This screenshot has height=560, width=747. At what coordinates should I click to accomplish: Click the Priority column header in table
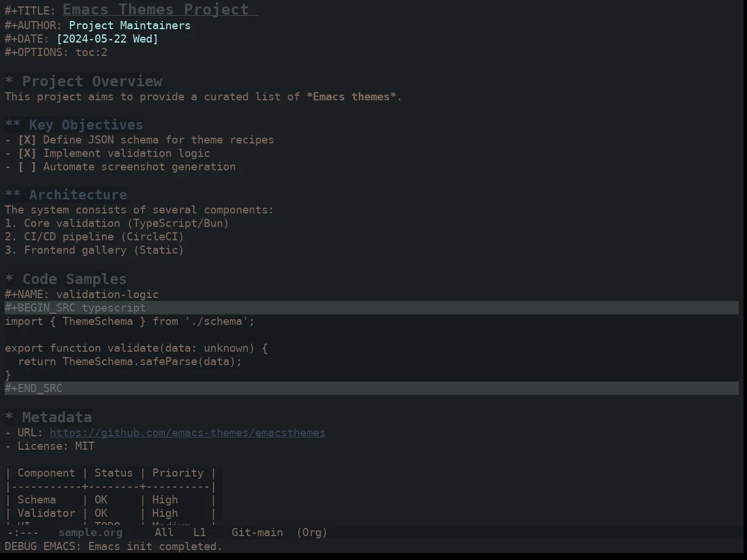[x=178, y=473]
